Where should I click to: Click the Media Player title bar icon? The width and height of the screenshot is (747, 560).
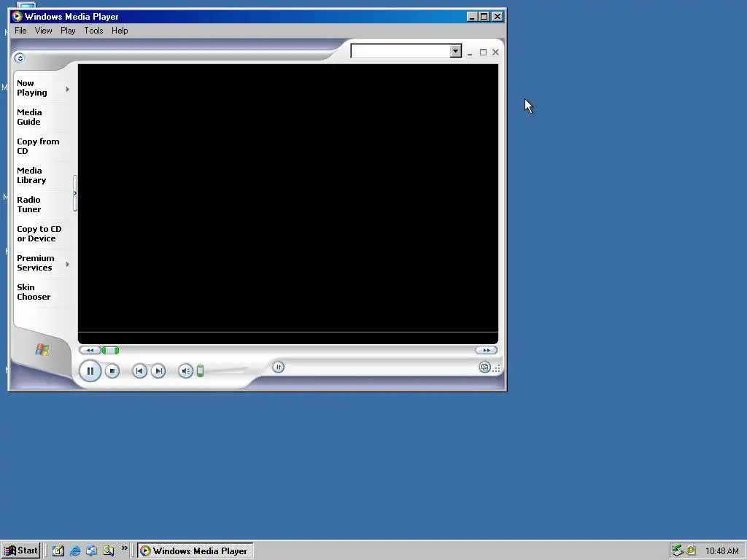17,17
